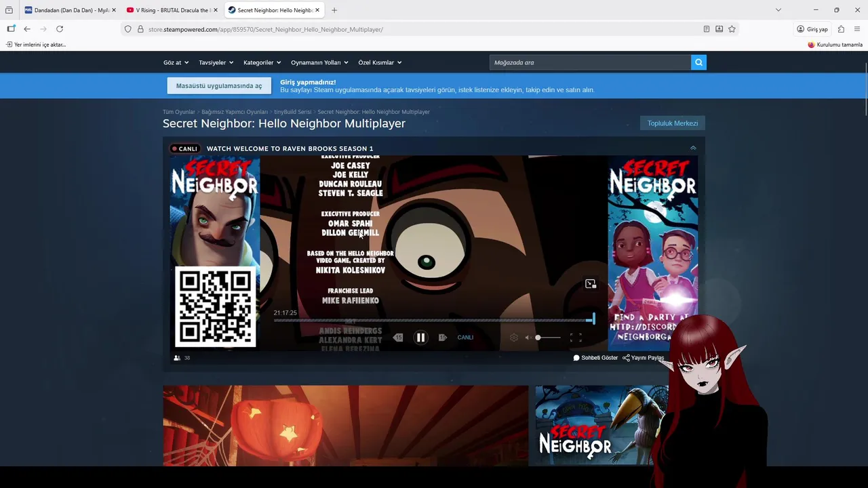
Task: Skip forward 15 seconds in the stream
Action: point(442,338)
